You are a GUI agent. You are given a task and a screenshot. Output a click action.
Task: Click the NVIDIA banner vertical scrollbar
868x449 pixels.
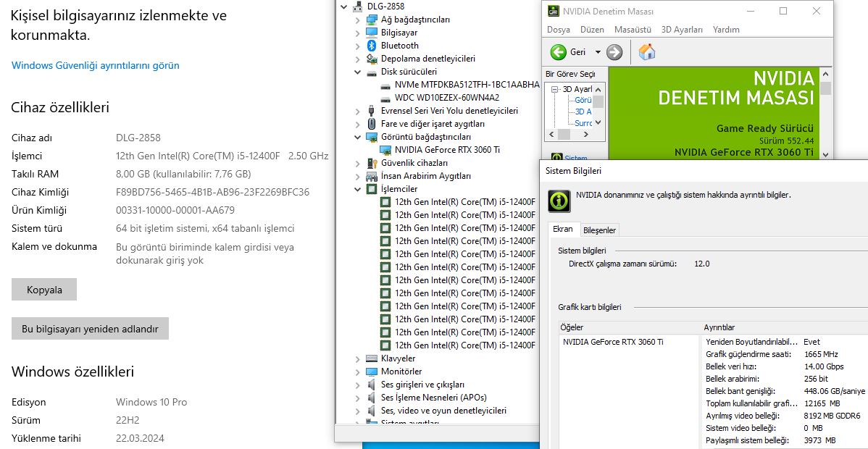[825, 114]
